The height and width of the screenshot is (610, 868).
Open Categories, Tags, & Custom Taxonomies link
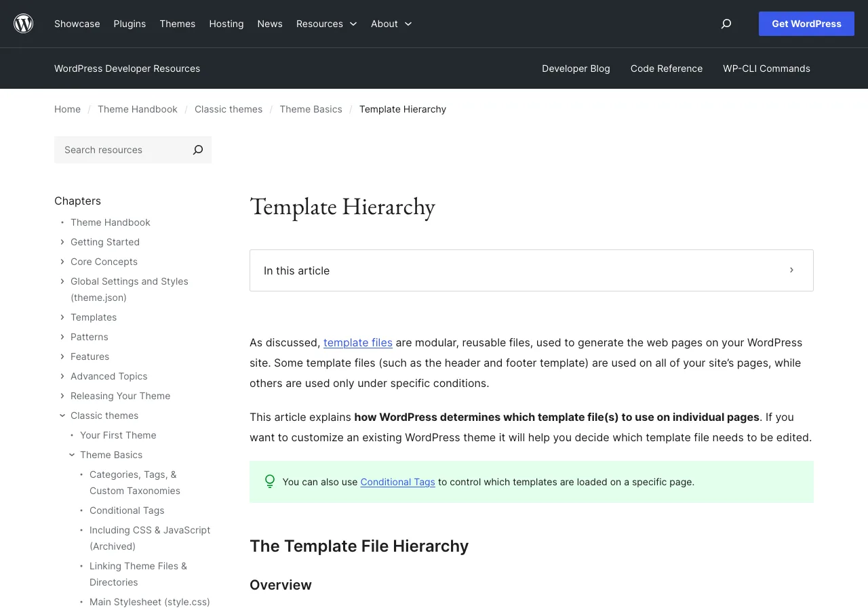[135, 483]
